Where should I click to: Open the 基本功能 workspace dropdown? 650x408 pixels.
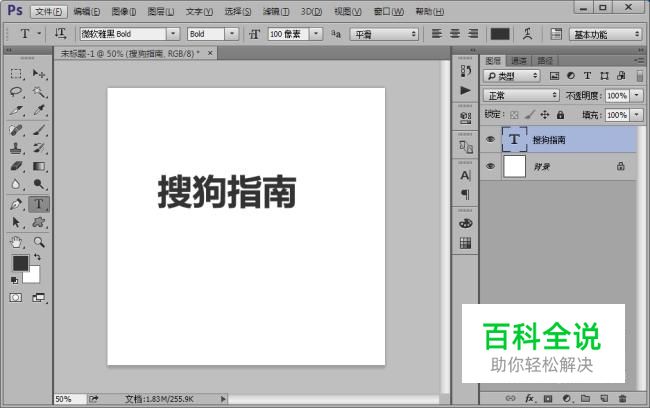[x=606, y=34]
